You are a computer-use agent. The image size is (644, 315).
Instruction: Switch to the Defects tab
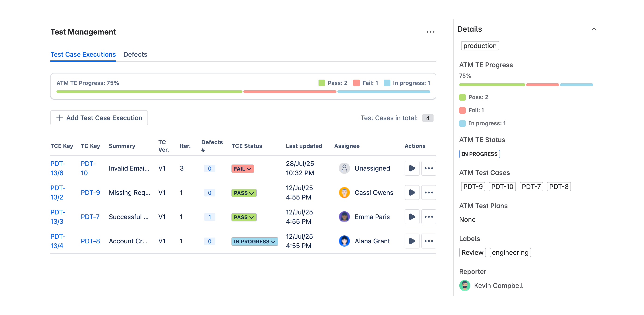tap(135, 54)
